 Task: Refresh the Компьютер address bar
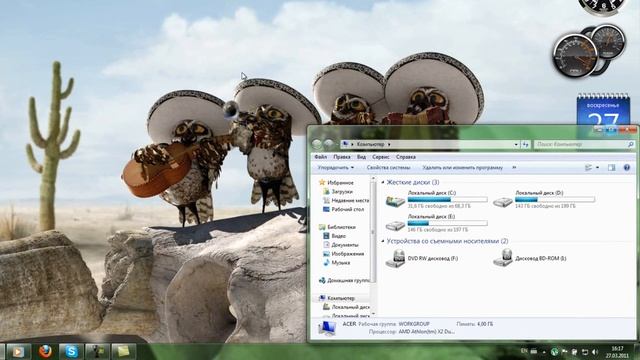tap(526, 144)
